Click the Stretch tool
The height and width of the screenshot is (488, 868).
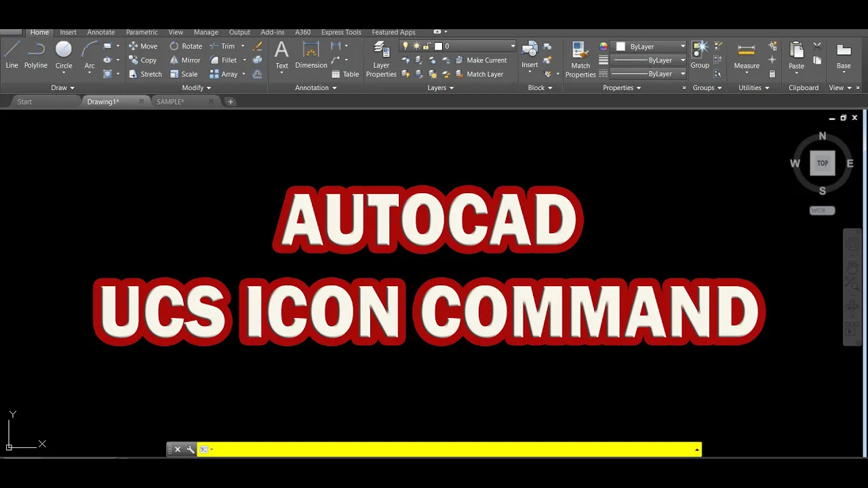click(x=145, y=74)
